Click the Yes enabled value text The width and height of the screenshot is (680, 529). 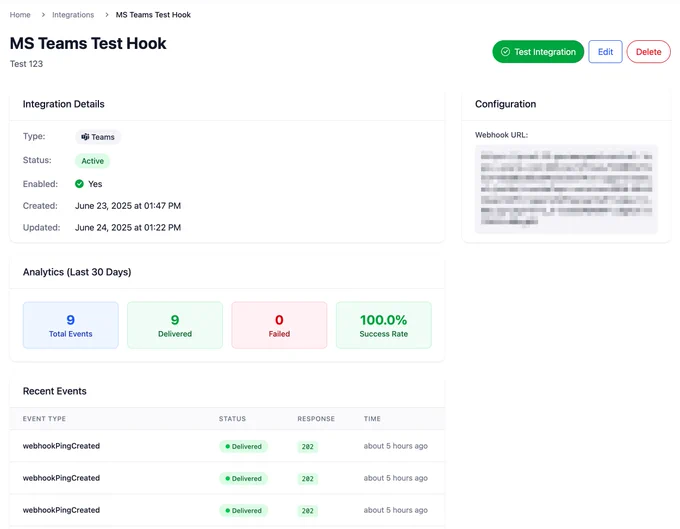tap(95, 184)
